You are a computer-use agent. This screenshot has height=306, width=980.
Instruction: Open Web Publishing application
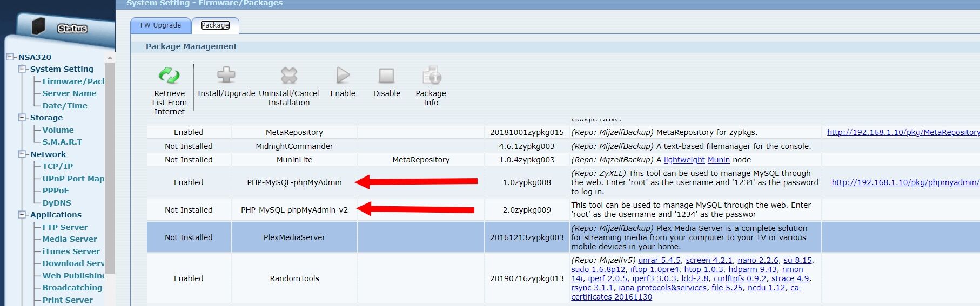coord(73,275)
